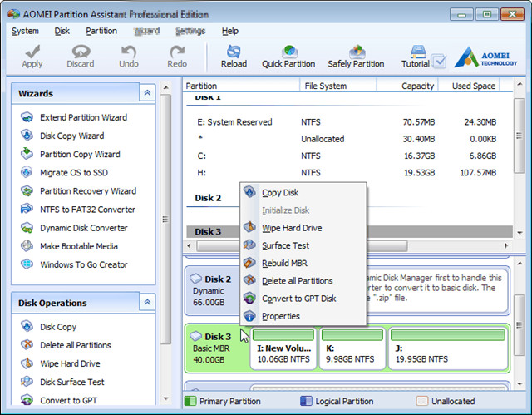Choose Properties in context menu
The width and height of the screenshot is (532, 415).
coord(303,316)
